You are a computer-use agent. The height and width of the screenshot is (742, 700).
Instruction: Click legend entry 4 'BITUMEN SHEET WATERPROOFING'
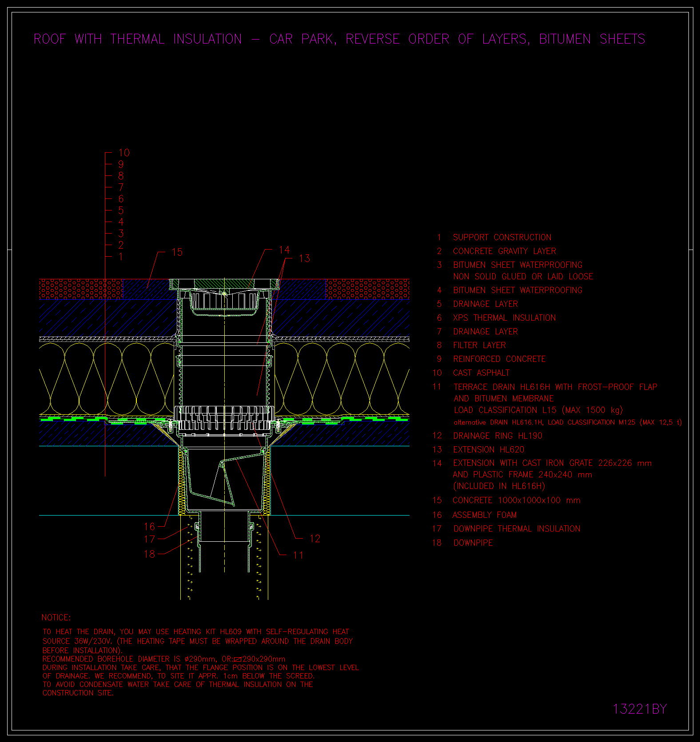pos(517,290)
